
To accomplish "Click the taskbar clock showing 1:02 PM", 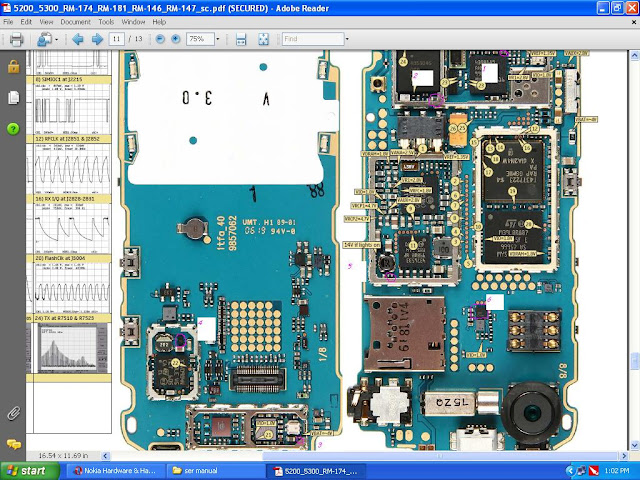I will click(617, 471).
